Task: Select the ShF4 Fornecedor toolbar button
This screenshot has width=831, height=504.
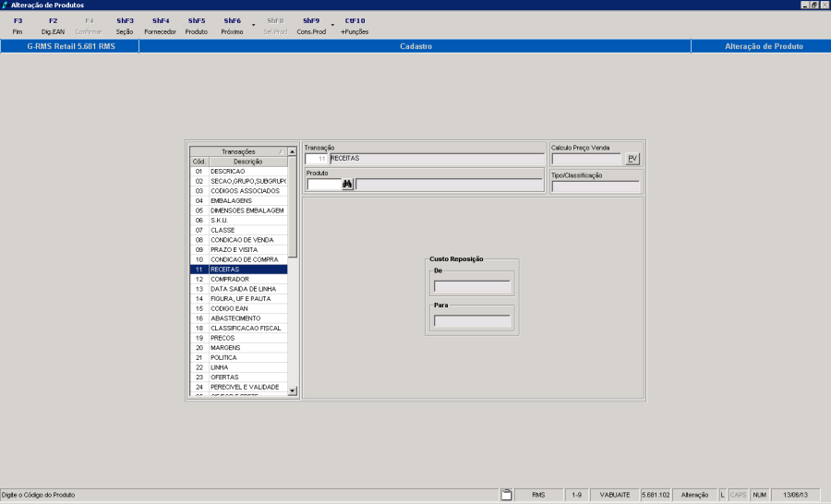Action: [161, 26]
